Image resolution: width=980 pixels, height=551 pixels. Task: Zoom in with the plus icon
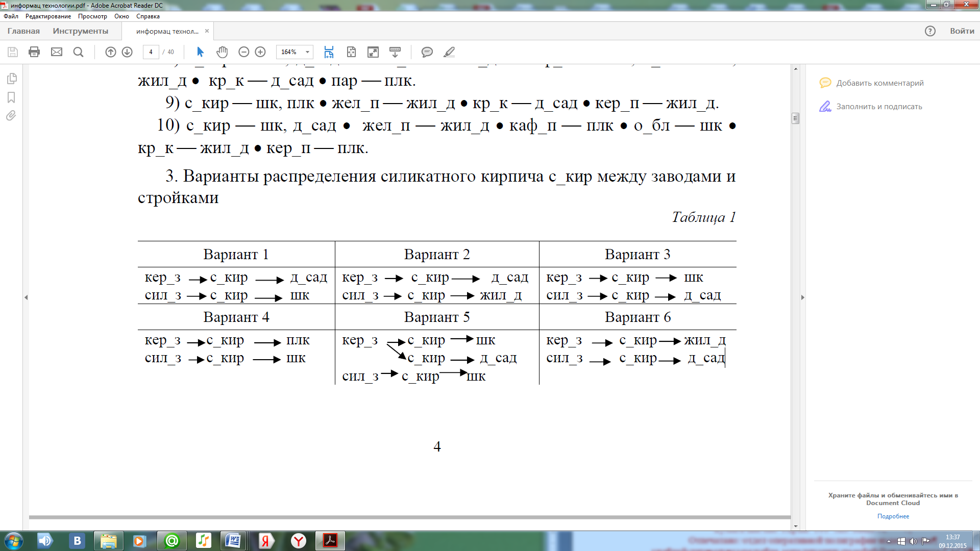click(260, 52)
